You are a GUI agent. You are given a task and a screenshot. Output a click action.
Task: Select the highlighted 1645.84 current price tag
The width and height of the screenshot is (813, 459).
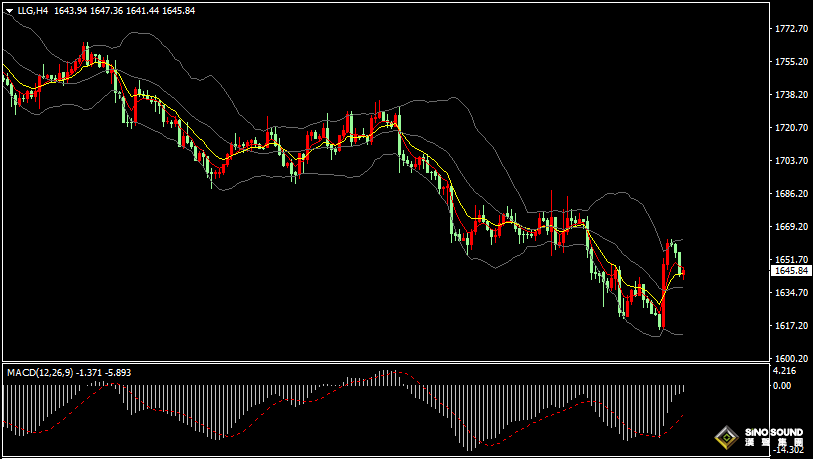click(x=791, y=271)
